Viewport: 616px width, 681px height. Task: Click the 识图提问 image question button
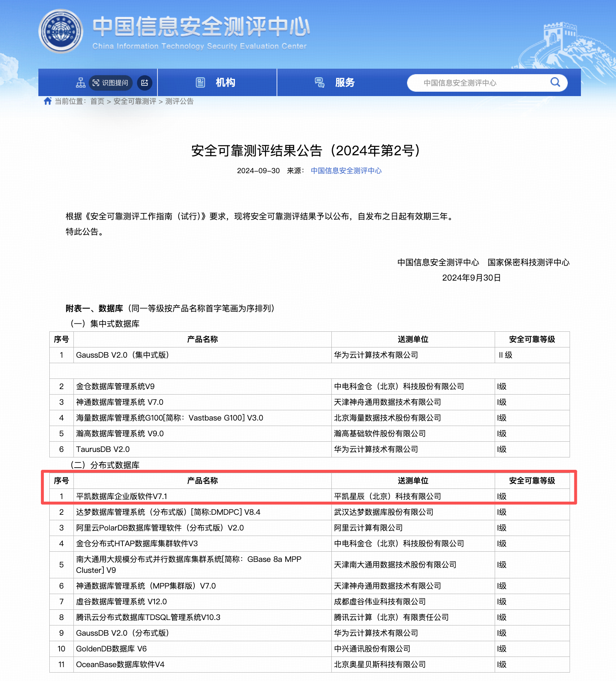click(111, 83)
